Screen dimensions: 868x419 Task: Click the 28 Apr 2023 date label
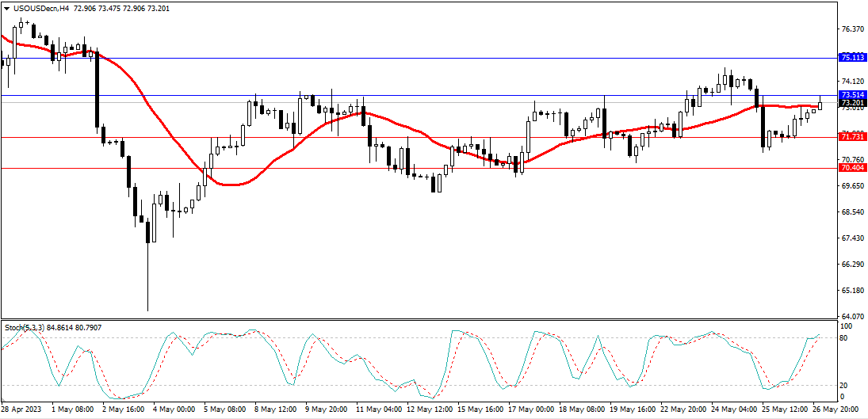(20, 409)
